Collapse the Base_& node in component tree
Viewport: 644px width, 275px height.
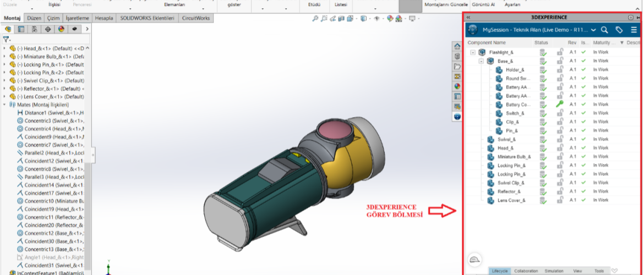pyautogui.click(x=481, y=61)
